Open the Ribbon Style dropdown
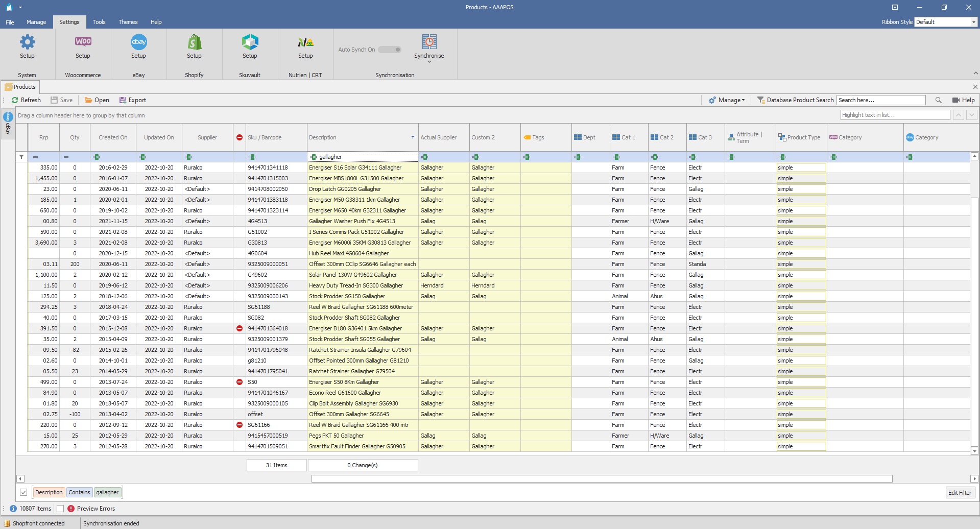The image size is (980, 529). pyautogui.click(x=973, y=22)
